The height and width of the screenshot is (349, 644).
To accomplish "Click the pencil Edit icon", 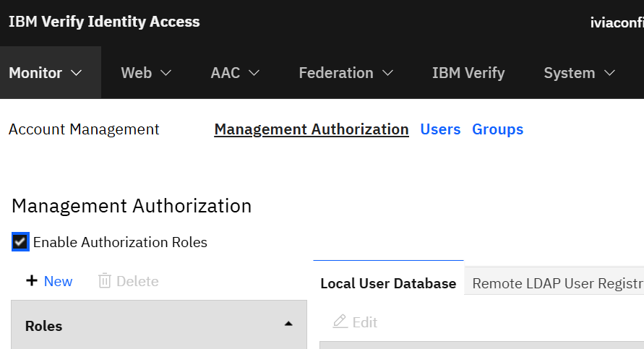I will pos(340,322).
